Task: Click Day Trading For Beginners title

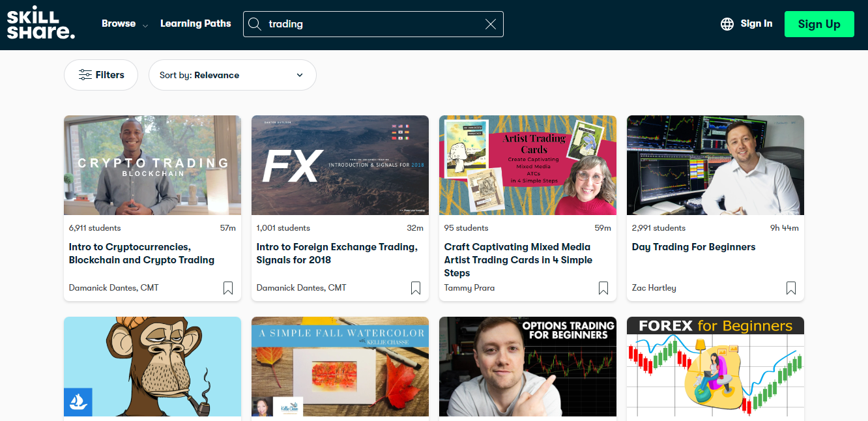Action: point(693,247)
